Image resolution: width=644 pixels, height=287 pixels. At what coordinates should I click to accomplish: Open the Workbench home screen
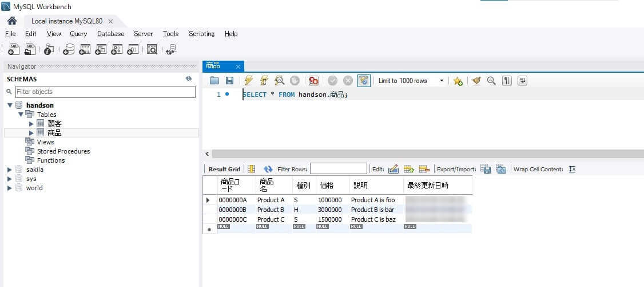(12, 21)
